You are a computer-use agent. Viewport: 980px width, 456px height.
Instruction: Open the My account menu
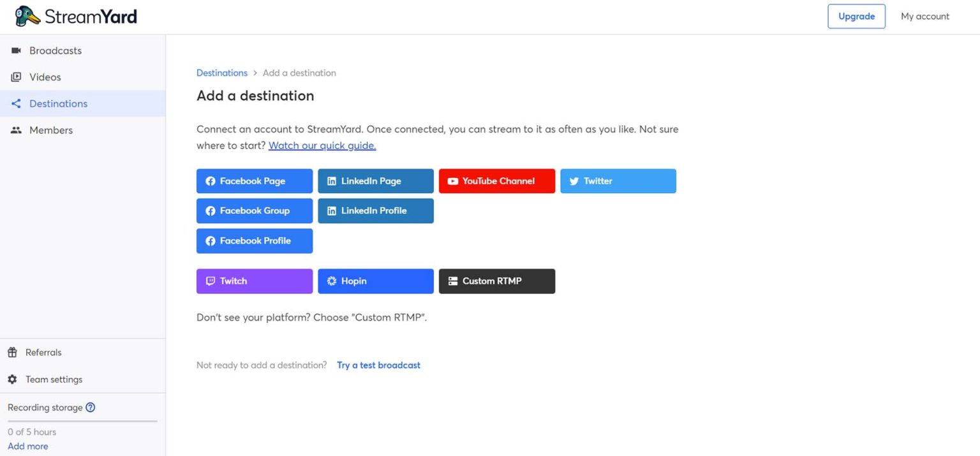924,16
